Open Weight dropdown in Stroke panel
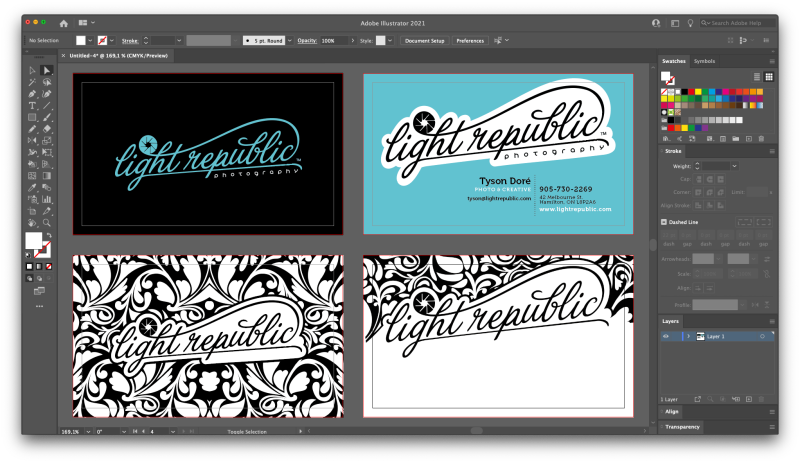Viewport: 800px width, 463px height. pos(735,166)
